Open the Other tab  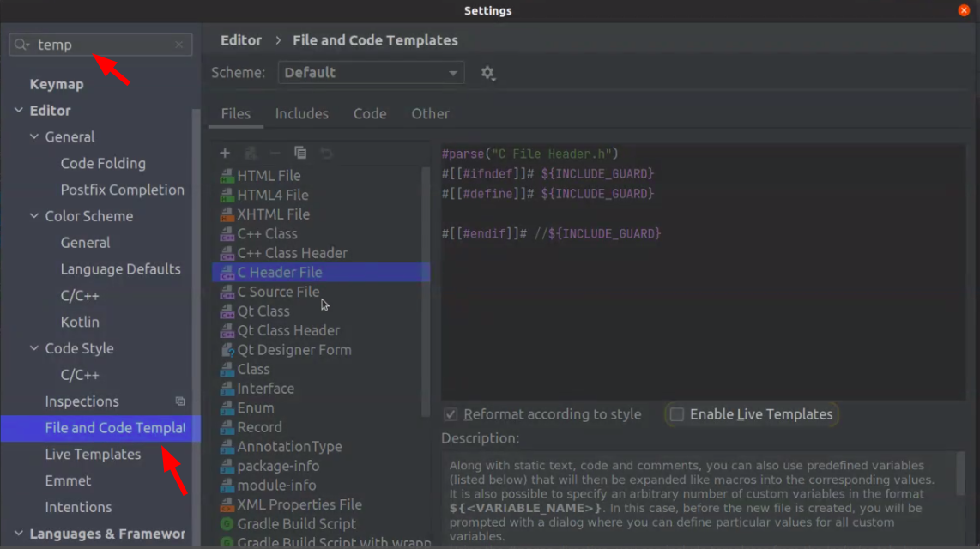(x=430, y=113)
